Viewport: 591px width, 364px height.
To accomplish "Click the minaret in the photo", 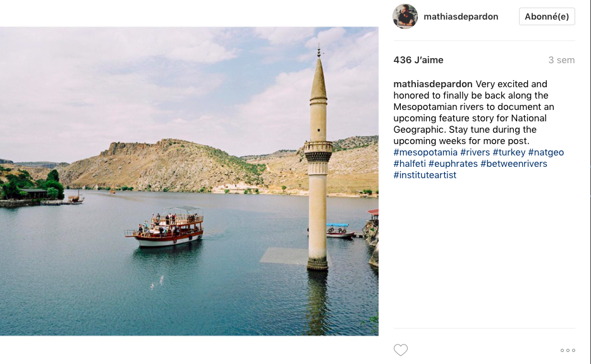I will click(x=318, y=158).
